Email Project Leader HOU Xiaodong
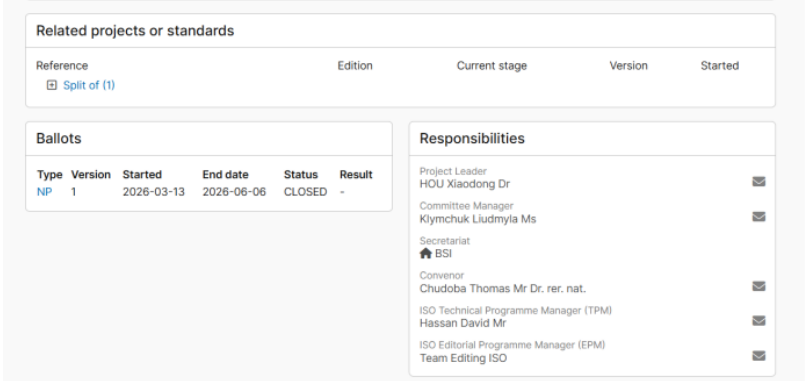805x381 pixels. tap(759, 181)
